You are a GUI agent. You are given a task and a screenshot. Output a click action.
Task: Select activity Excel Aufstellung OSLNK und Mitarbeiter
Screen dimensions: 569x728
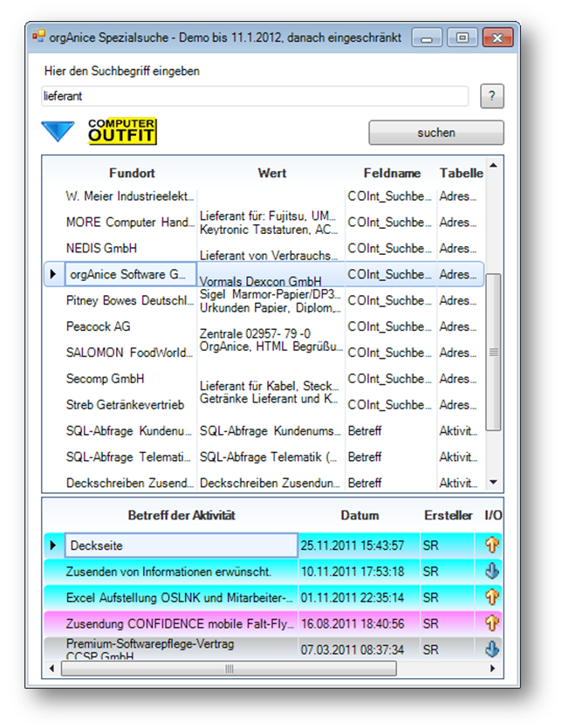coord(181,597)
